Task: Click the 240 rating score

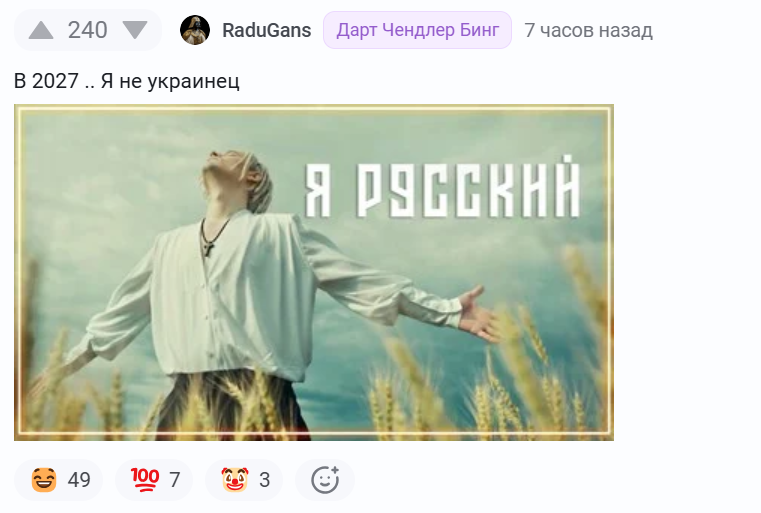Action: point(87,30)
